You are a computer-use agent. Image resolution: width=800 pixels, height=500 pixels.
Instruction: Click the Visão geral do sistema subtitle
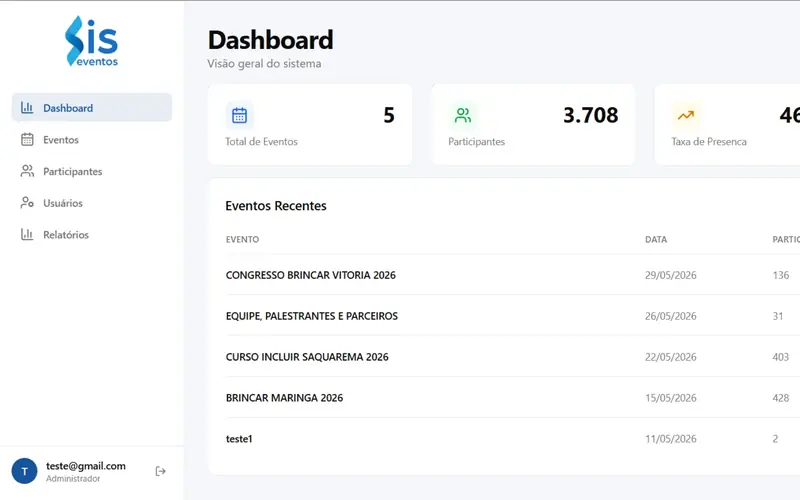click(x=264, y=64)
